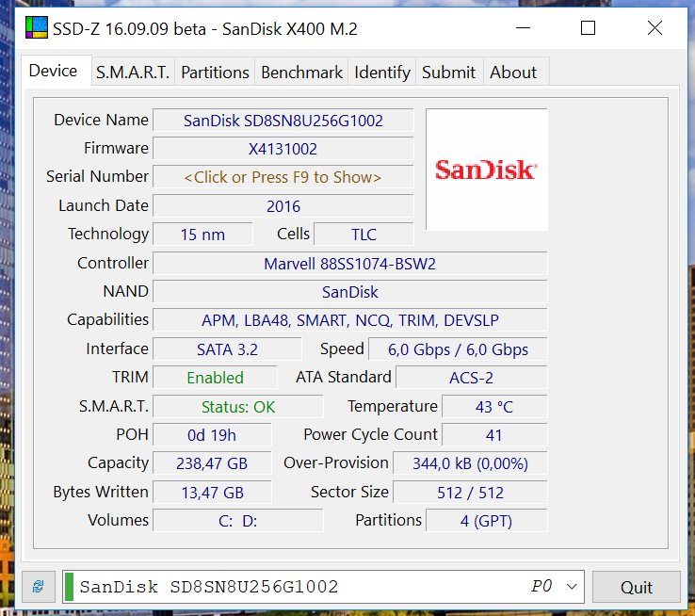Image resolution: width=695 pixels, height=616 pixels.
Task: Click the Volumes value C: D:
Action: point(238,521)
